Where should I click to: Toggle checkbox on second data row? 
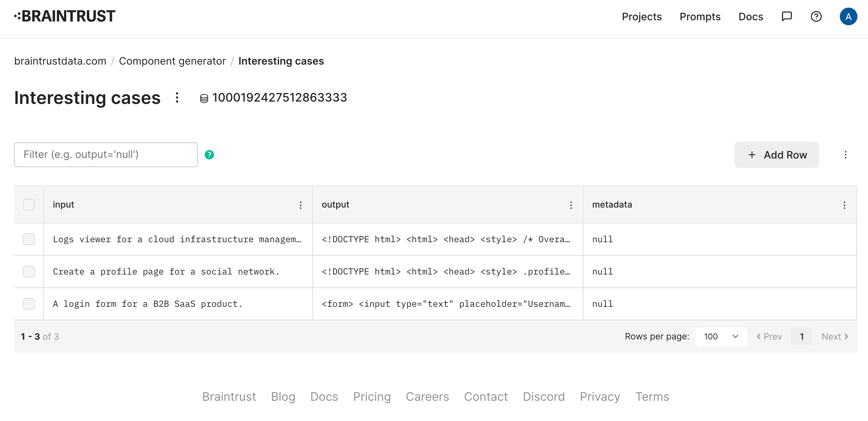pyautogui.click(x=29, y=271)
